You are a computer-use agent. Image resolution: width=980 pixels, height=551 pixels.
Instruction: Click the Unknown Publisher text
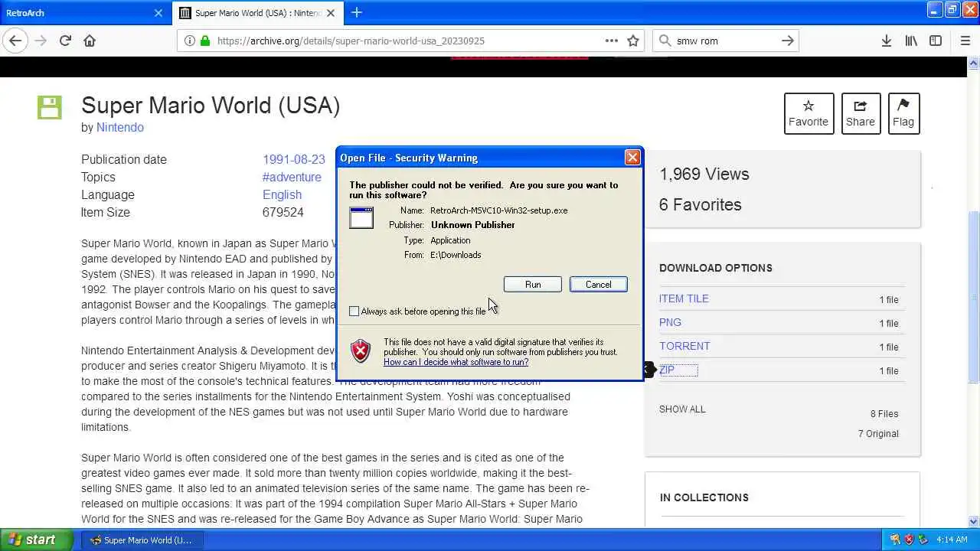[473, 225]
